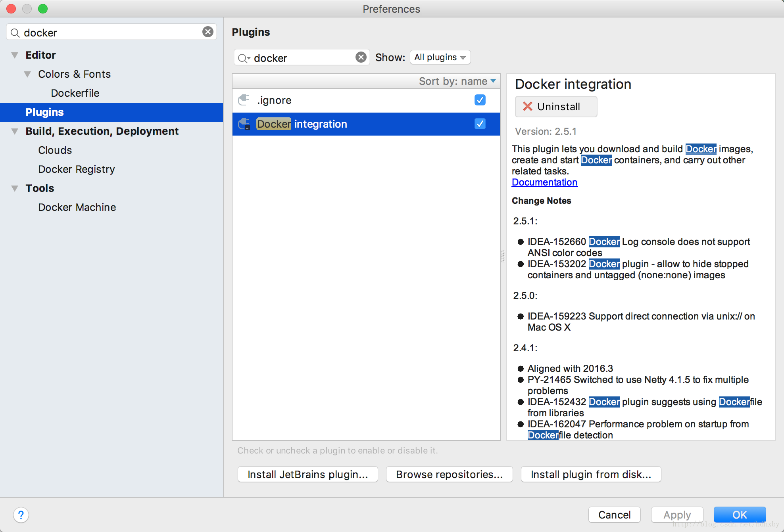Collapse the Editor tree section

pos(15,55)
